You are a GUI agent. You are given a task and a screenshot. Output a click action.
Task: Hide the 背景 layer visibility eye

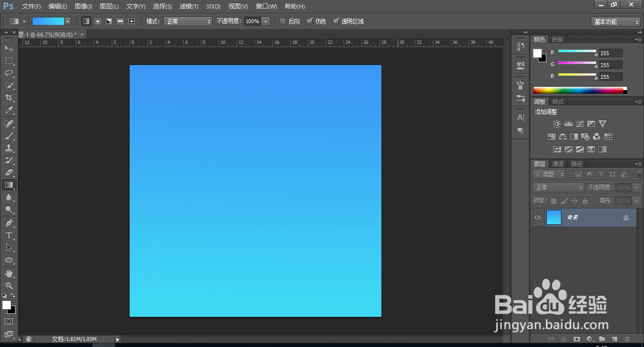tap(537, 217)
